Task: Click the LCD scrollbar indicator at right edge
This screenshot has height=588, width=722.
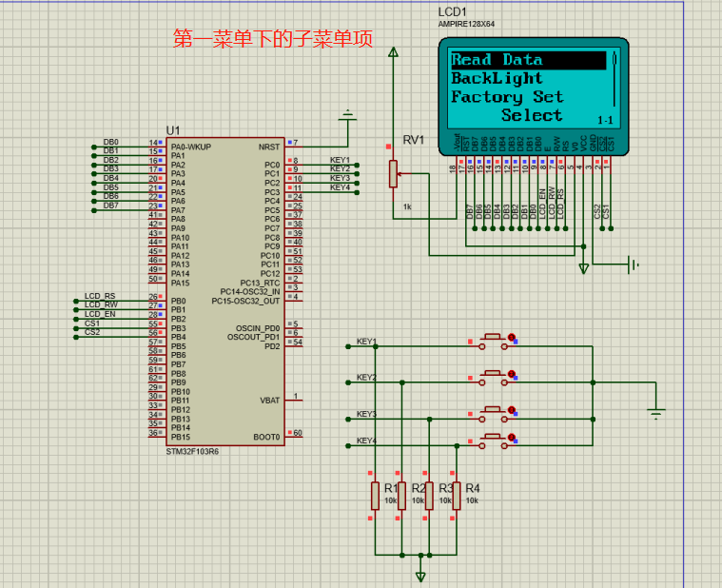Action: [615, 78]
